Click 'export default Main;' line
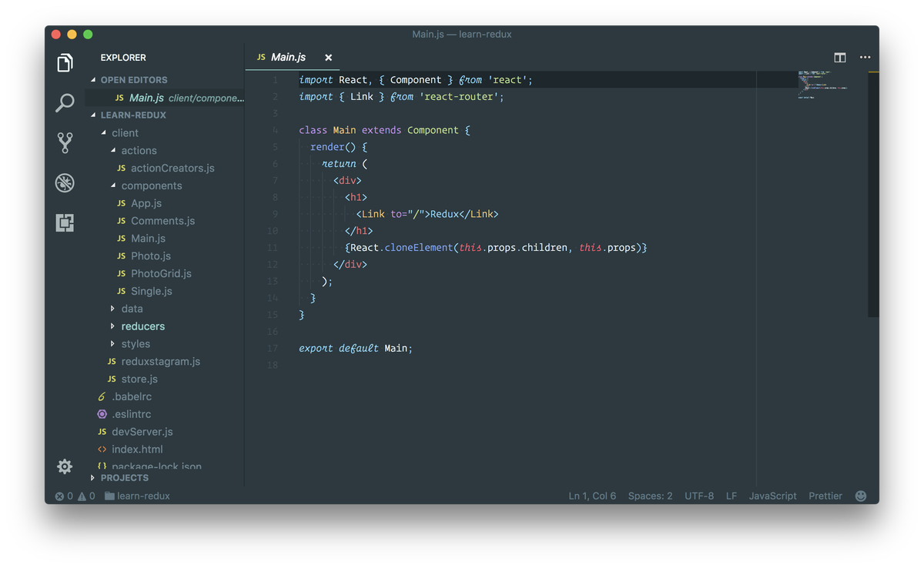Screen dimensions: 924x568 [356, 349]
